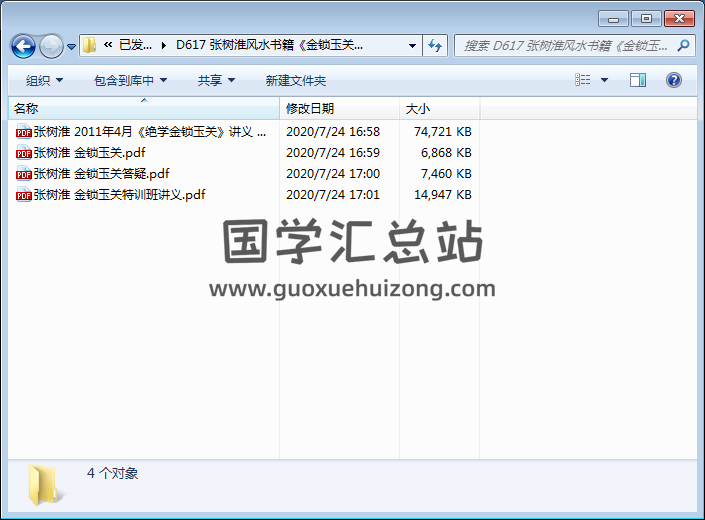Select file 张树淮 金锁玉关.pdf
The width and height of the screenshot is (705, 520).
click(89, 153)
